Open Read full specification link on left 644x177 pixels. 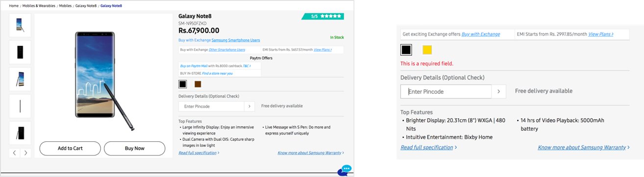pyautogui.click(x=198, y=153)
